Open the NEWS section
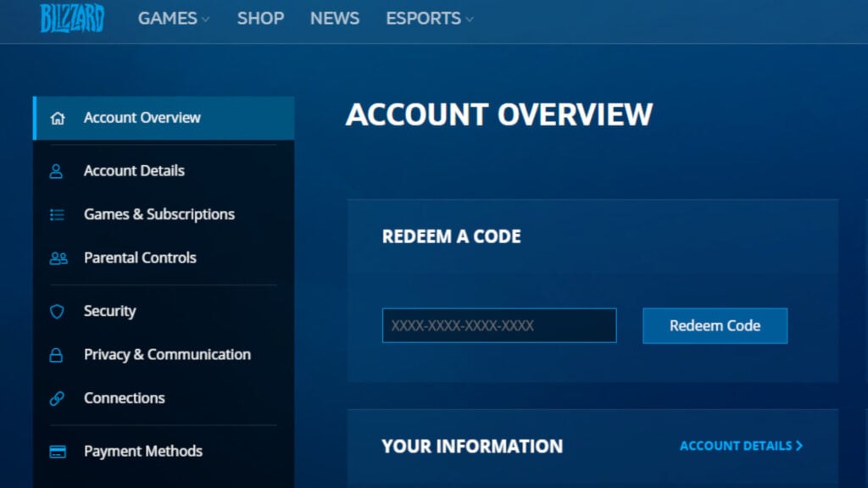The height and width of the screenshot is (488, 868). tap(334, 18)
